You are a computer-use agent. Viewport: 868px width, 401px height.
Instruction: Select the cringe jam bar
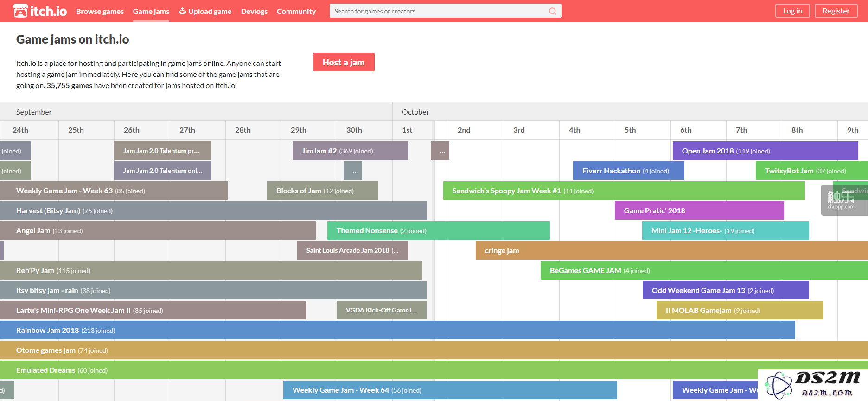click(672, 250)
